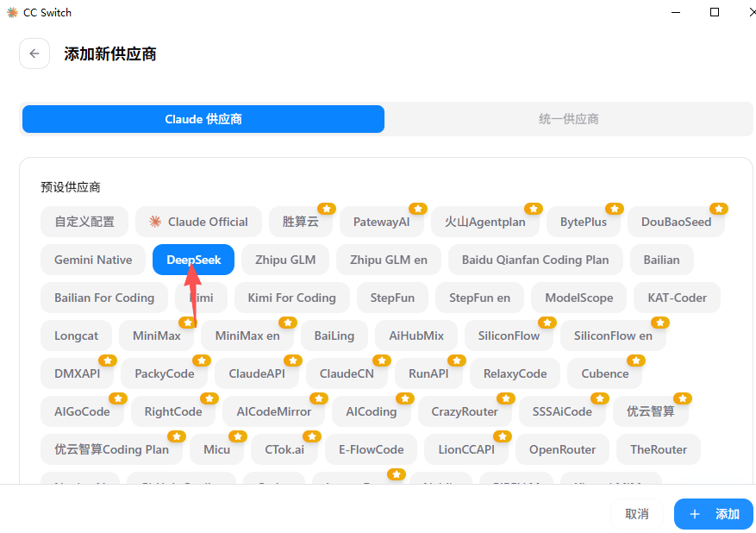This screenshot has width=756, height=533.
Task: Minimize the CC Switch window
Action: 676,12
